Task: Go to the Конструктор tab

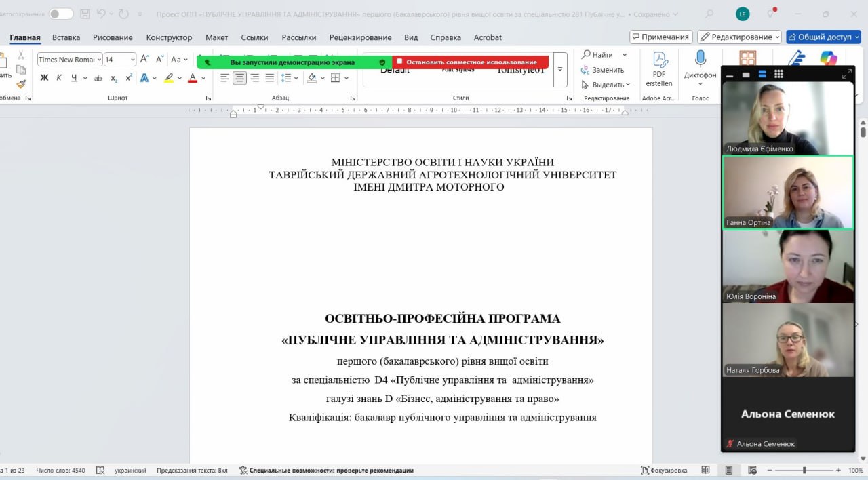Action: 169,37
